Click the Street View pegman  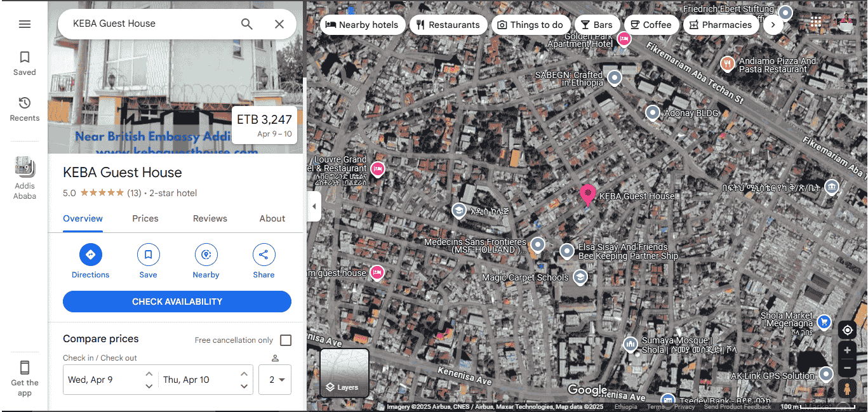click(848, 389)
